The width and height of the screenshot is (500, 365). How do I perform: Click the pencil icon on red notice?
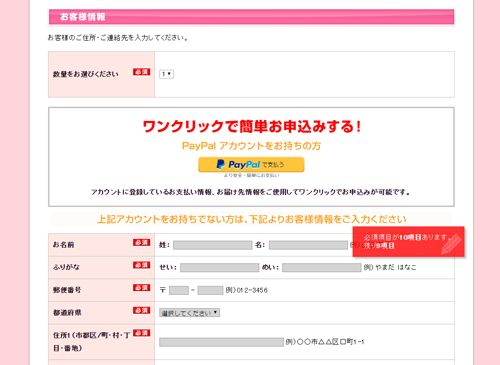(451, 244)
